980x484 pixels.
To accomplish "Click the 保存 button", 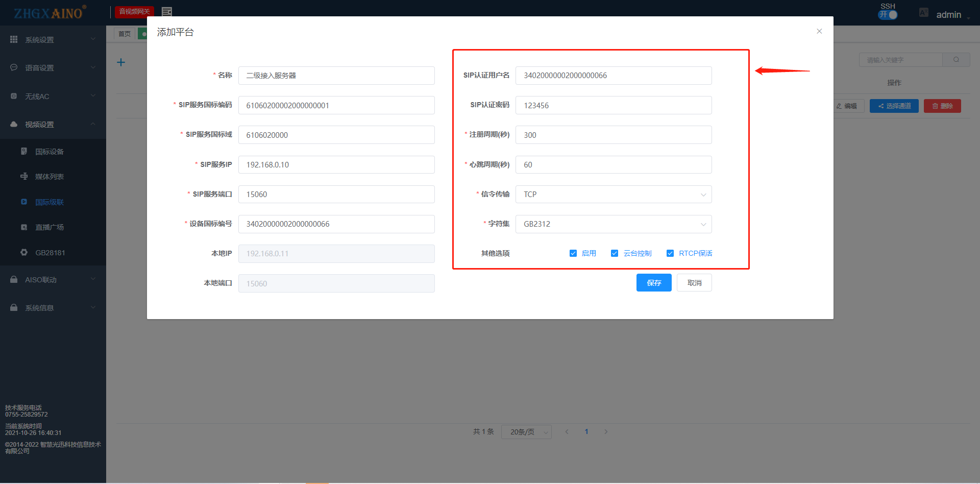I will point(654,283).
